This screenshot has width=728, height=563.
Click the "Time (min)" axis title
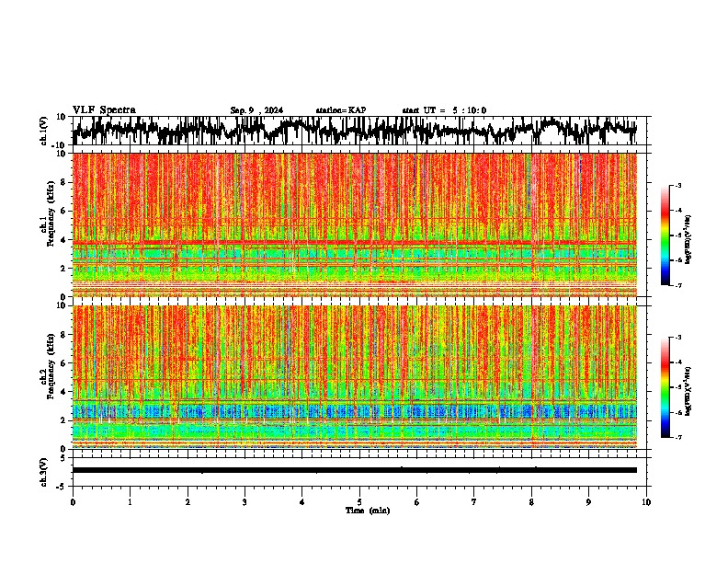click(368, 511)
